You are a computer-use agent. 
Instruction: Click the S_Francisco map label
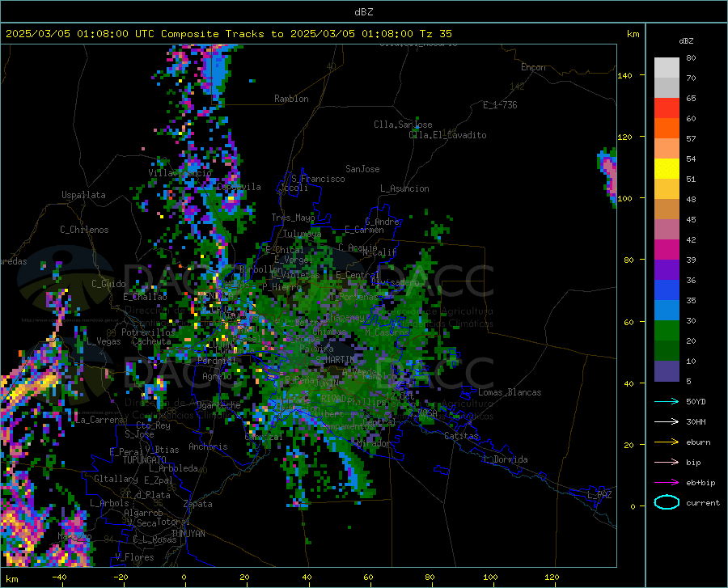point(319,179)
